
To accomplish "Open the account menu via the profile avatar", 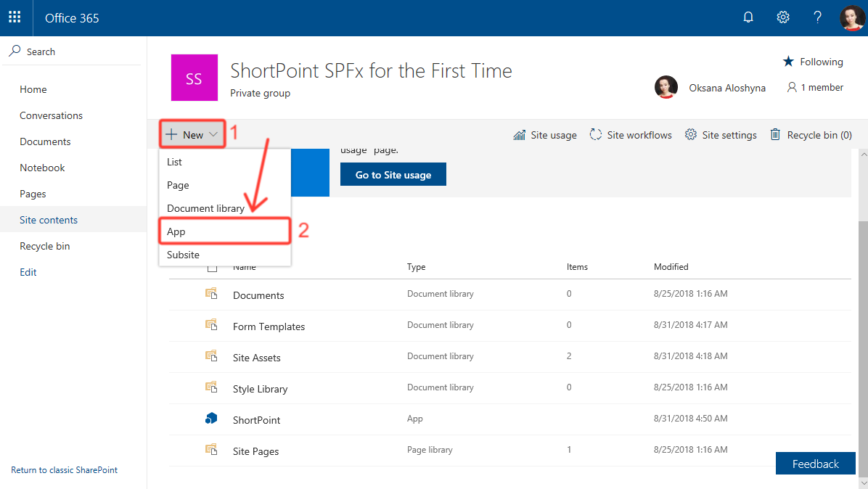I will click(851, 17).
